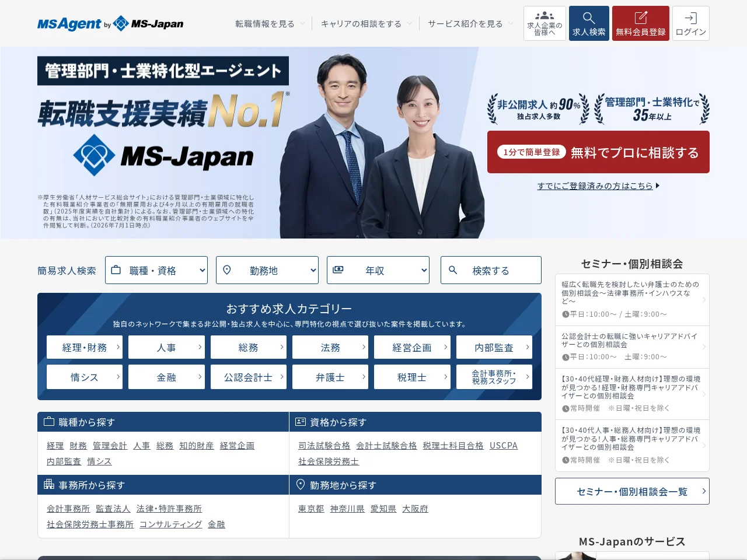Expand the キャリアの相談をする menu

[x=366, y=24]
